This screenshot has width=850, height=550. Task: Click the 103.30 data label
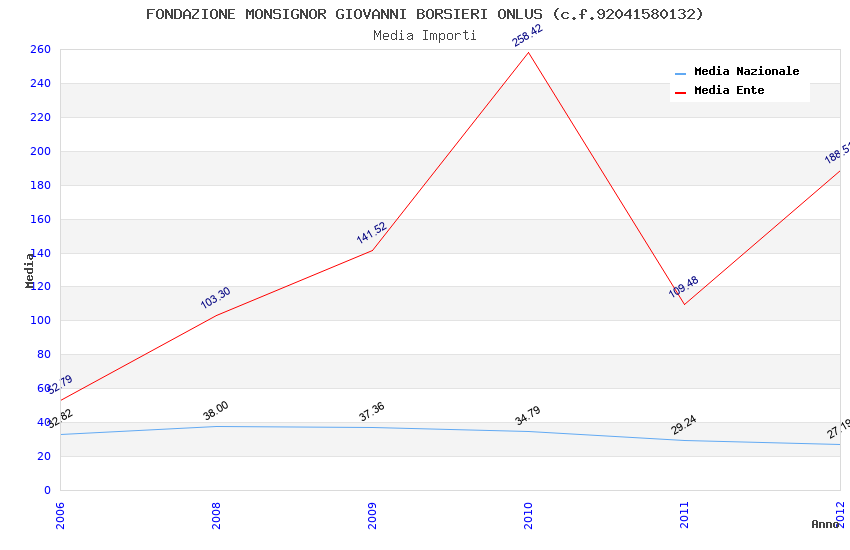point(215,297)
